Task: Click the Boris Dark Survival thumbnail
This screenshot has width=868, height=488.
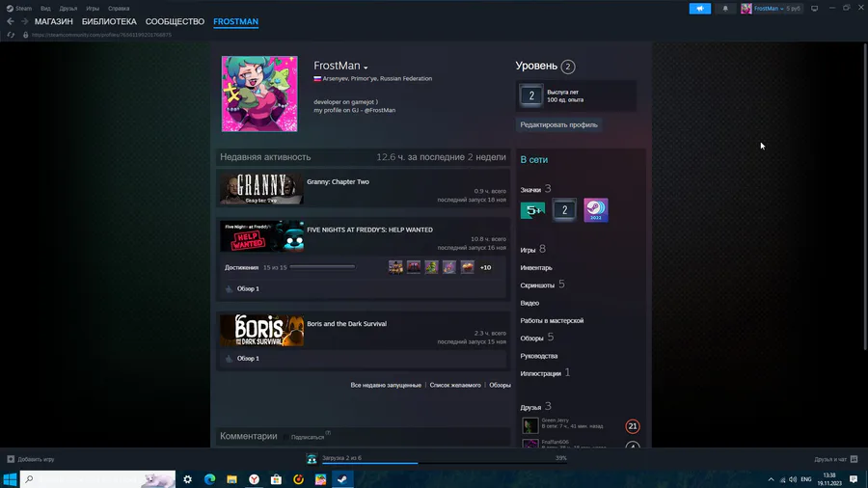Action: [x=261, y=331]
